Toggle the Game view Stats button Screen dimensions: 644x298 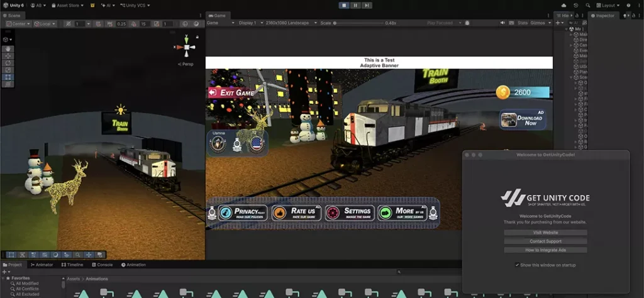[x=523, y=23]
